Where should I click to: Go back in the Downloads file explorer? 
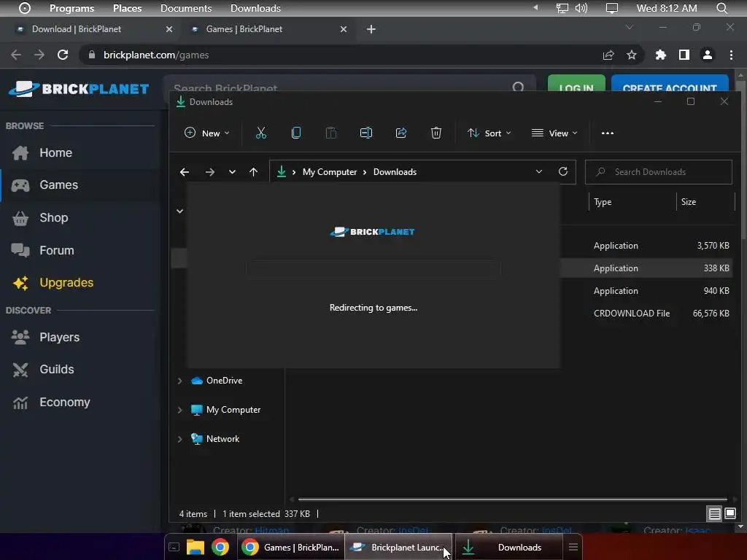pyautogui.click(x=185, y=172)
